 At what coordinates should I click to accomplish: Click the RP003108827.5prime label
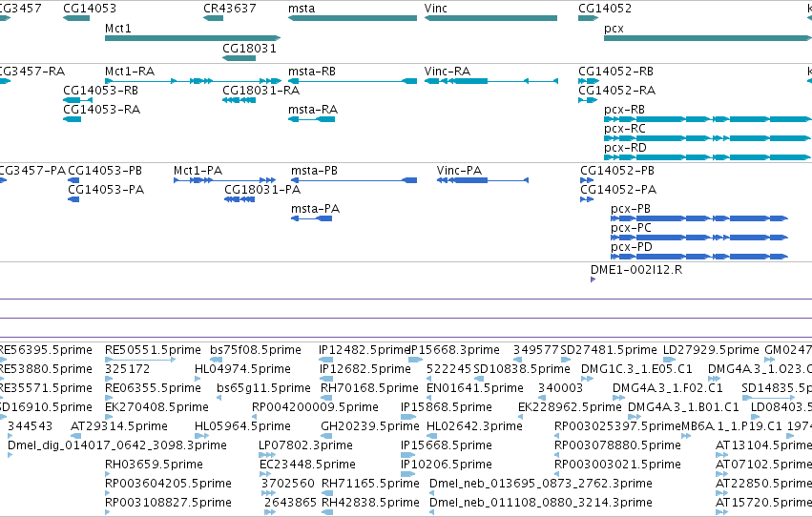tap(168, 503)
